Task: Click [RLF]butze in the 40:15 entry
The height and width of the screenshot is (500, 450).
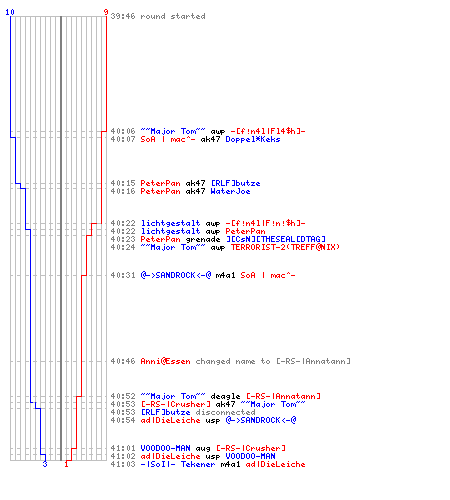Action: pyautogui.click(x=236, y=183)
